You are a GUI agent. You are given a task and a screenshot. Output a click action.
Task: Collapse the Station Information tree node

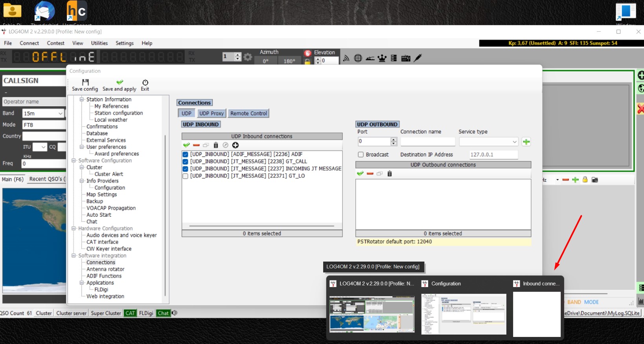click(82, 99)
